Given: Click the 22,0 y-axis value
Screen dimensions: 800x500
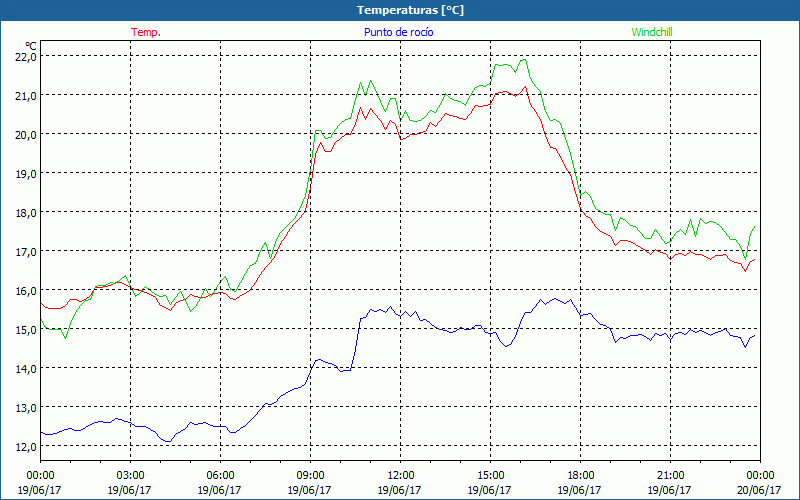Looking at the screenshot, I should click(24, 56).
